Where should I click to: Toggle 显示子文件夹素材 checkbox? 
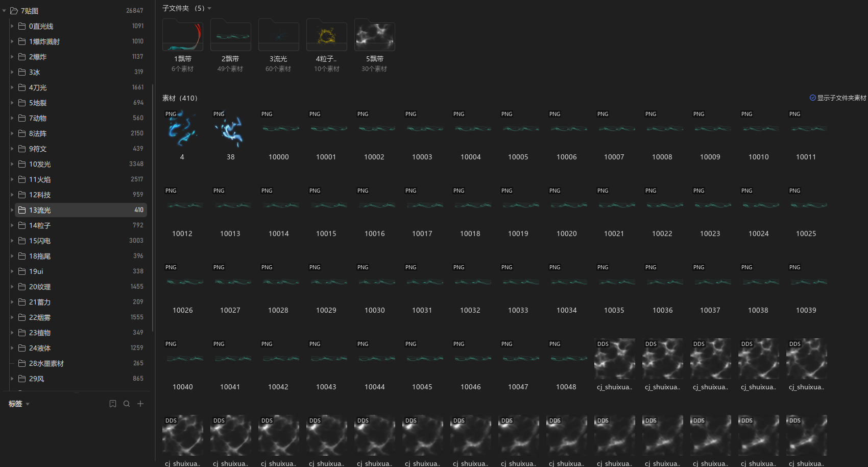click(812, 98)
